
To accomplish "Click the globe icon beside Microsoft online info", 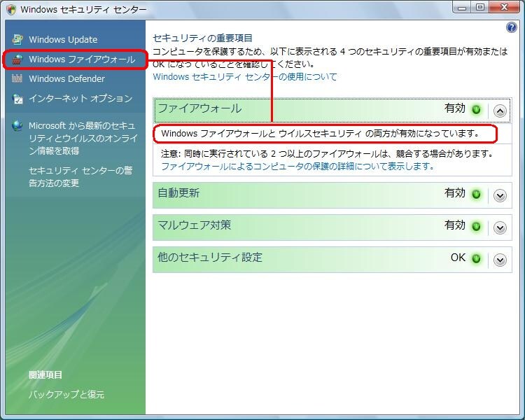I will tap(17, 125).
